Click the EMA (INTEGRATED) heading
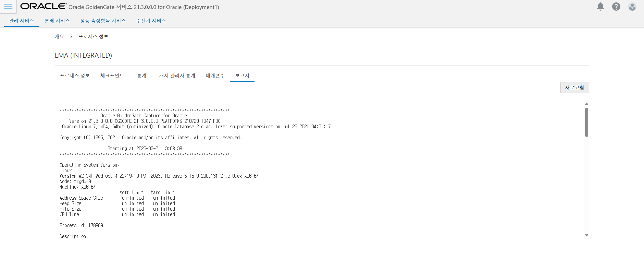644x269 pixels. point(83,55)
